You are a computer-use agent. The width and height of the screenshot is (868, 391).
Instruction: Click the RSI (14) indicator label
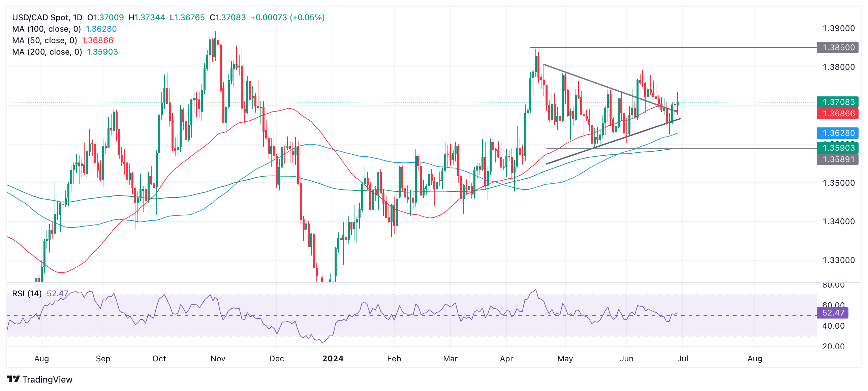pos(27,294)
